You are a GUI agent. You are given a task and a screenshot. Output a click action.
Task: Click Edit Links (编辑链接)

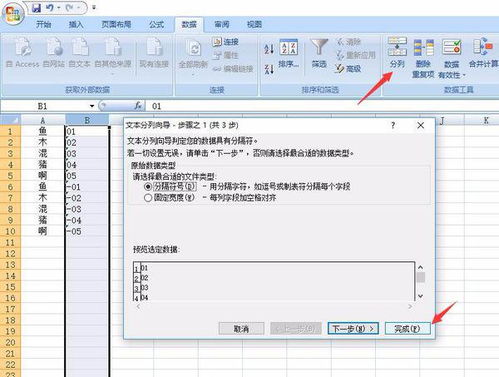click(233, 69)
